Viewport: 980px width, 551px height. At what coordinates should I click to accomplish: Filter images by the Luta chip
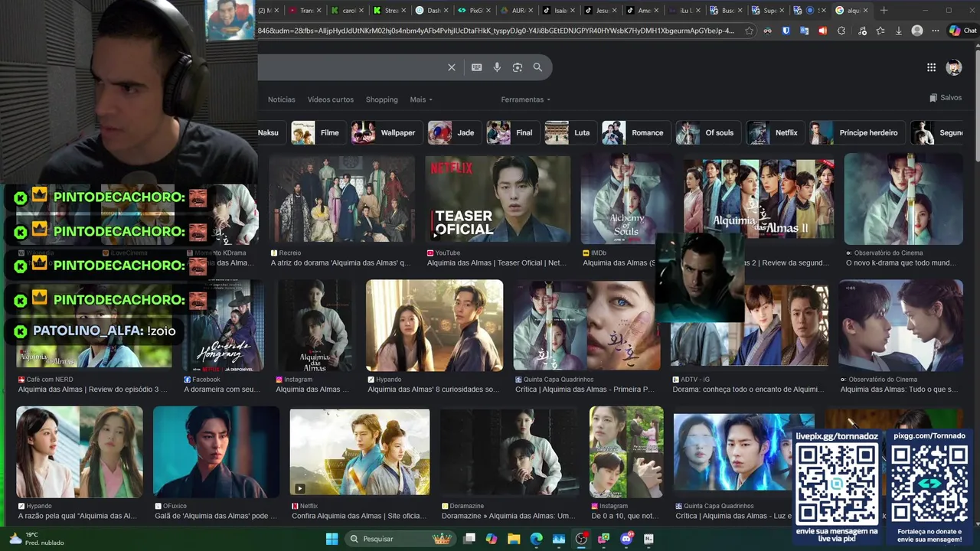coord(569,132)
